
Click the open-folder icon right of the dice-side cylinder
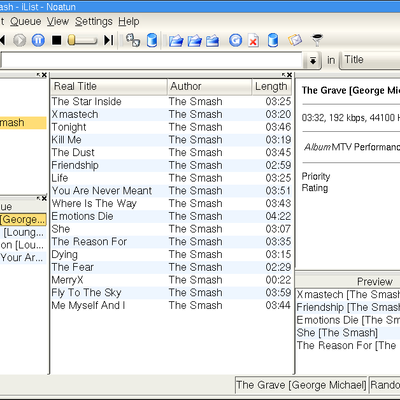click(x=176, y=41)
